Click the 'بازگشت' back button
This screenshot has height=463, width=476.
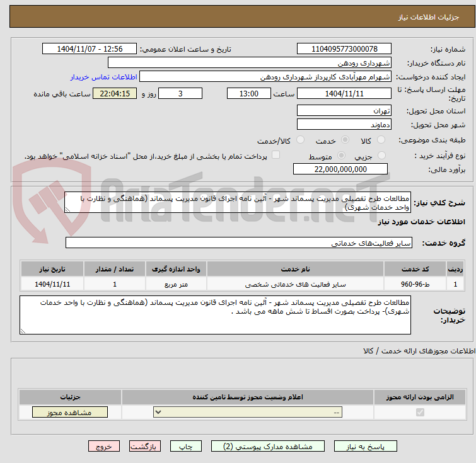coord(145,447)
